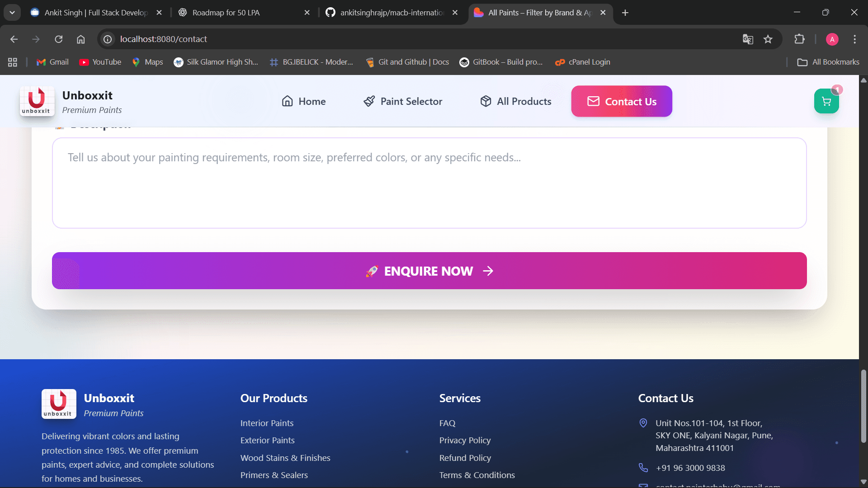Click the Unboxxit logo in header
The height and width of the screenshot is (488, 868).
tap(37, 101)
